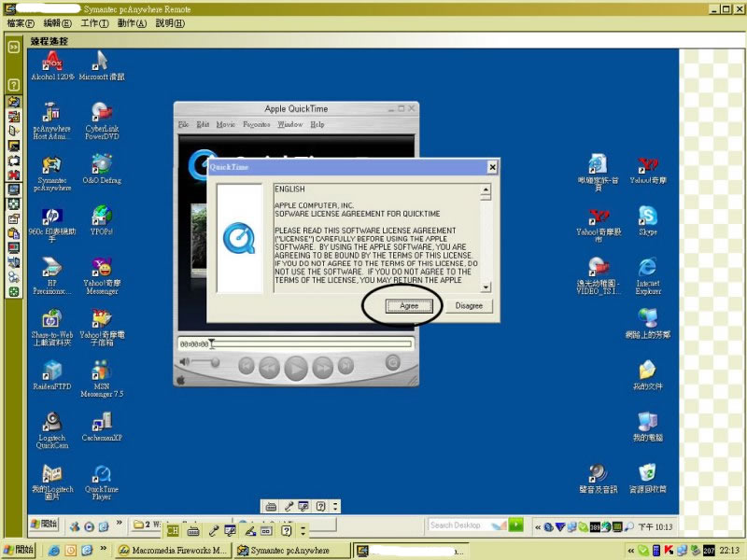Image resolution: width=747 pixels, height=560 pixels.
Task: Expand hidden tray icons beside 下午 10:13
Action: [x=538, y=526]
